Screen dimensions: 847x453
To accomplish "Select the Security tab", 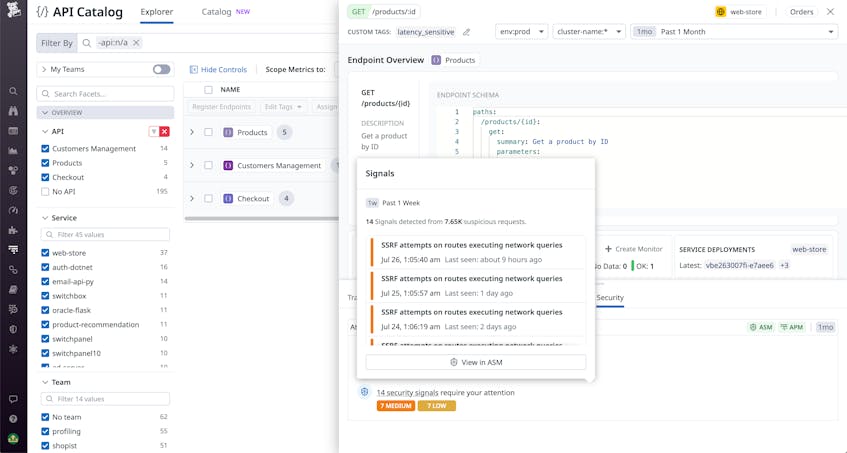I will click(x=610, y=298).
